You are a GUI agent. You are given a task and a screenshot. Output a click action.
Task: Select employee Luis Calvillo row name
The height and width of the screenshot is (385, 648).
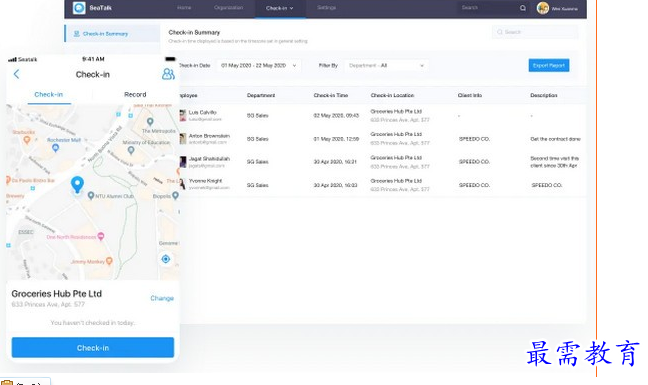click(202, 112)
